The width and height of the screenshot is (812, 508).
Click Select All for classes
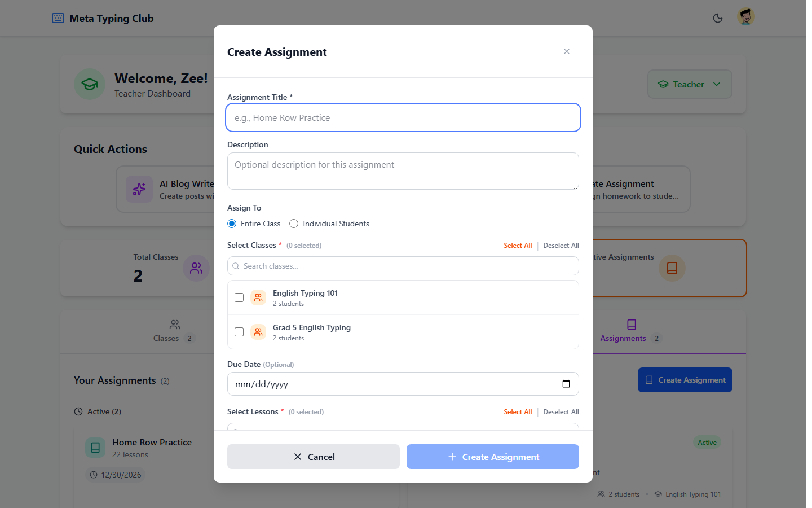point(518,246)
